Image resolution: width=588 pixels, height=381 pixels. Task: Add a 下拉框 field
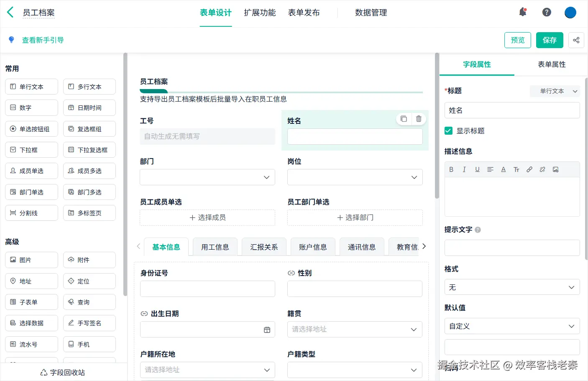pos(31,150)
